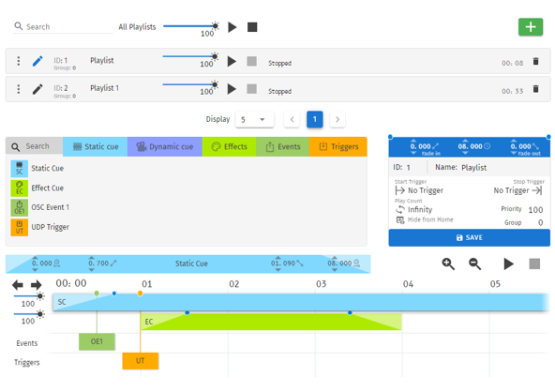The image size is (555, 392).
Task: Select the OE1 OSC Event 1 icon
Action: pyautogui.click(x=19, y=207)
